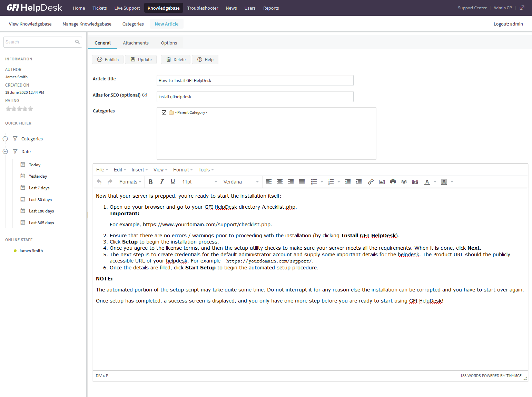
Task: Toggle bold formatting
Action: pos(151,182)
